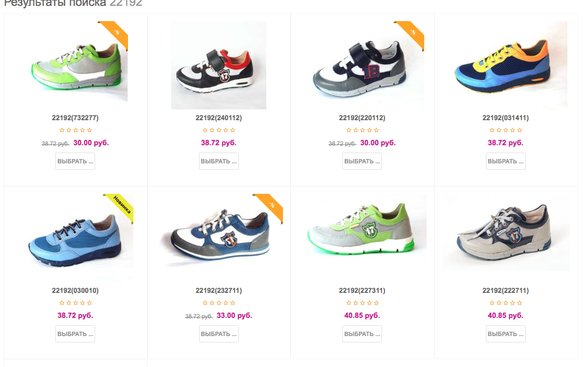Rate 22192(732277) with five stars
The width and height of the screenshot is (588, 367).
[x=89, y=130]
